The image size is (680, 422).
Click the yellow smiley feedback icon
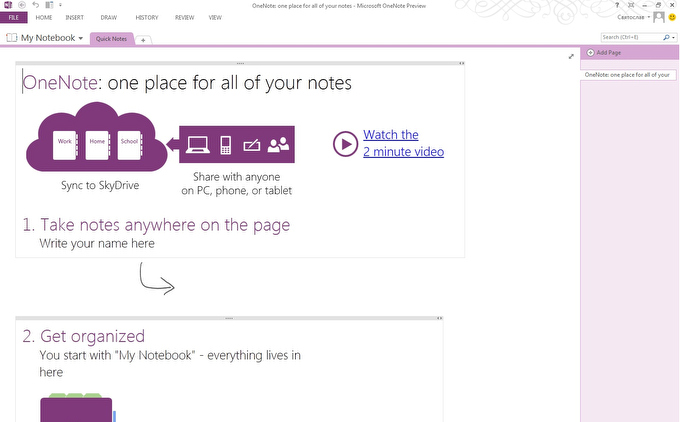pyautogui.click(x=672, y=17)
